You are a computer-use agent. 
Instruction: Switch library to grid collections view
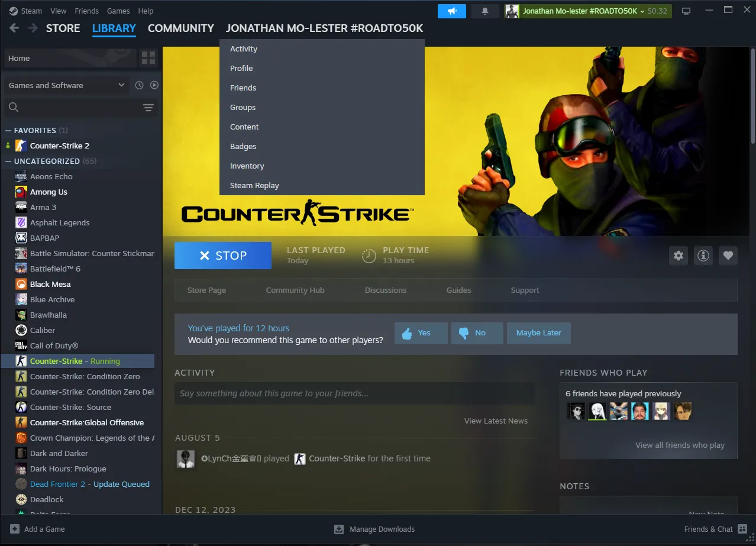click(148, 58)
